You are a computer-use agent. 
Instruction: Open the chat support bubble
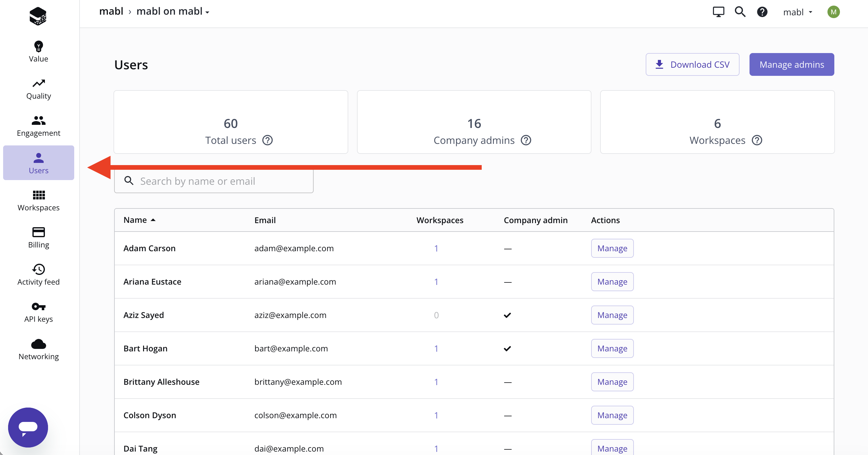(28, 427)
